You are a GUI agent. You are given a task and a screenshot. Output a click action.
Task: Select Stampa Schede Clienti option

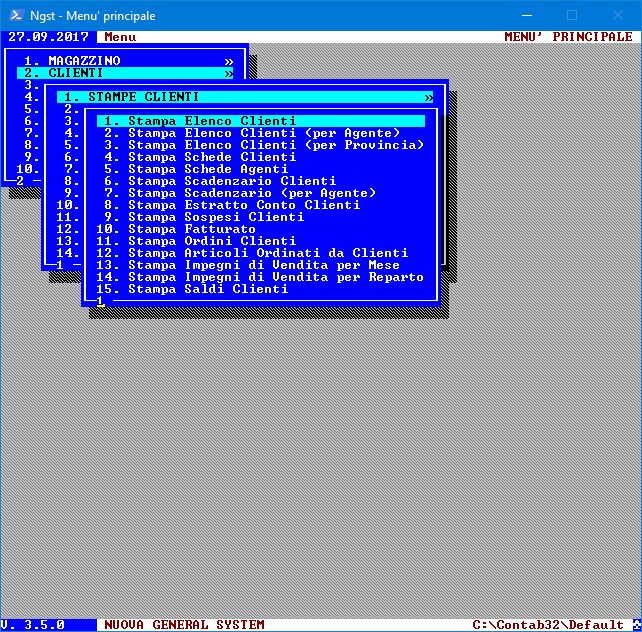point(212,157)
